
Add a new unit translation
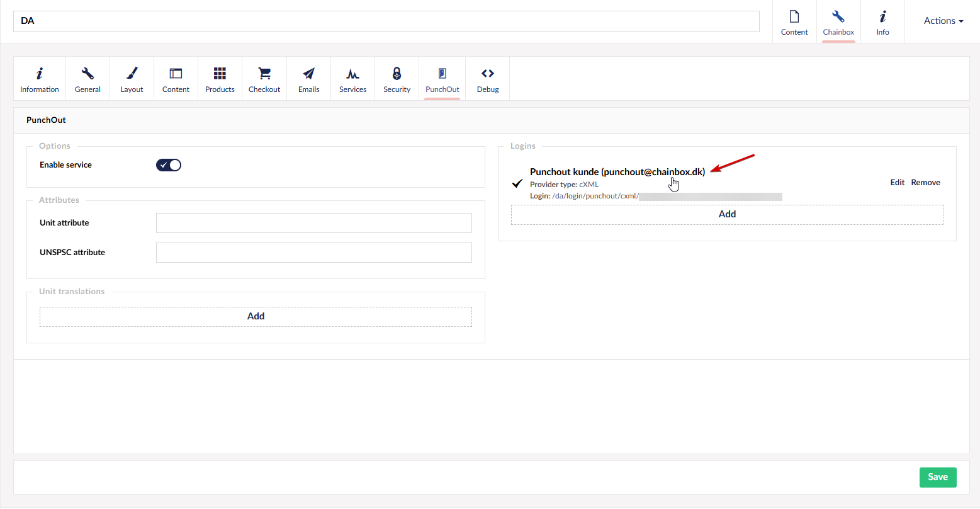(x=256, y=316)
